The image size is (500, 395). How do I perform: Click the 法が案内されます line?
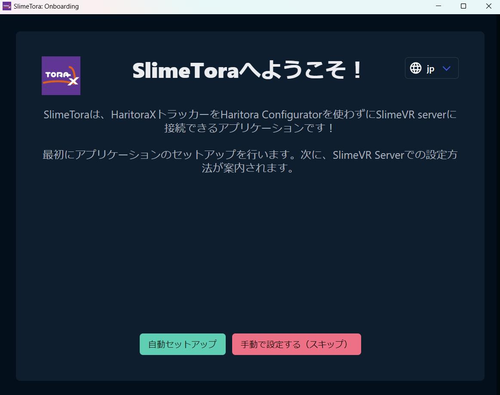click(x=247, y=168)
